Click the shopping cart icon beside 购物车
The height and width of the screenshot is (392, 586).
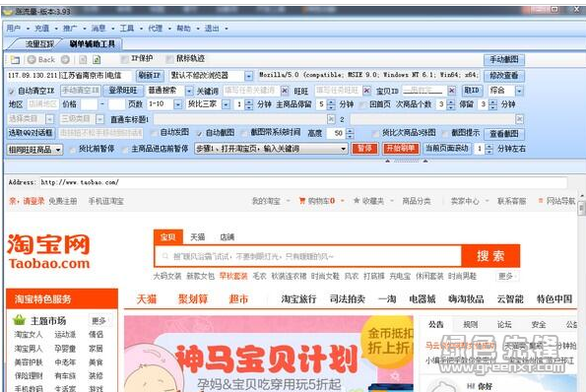coord(302,201)
